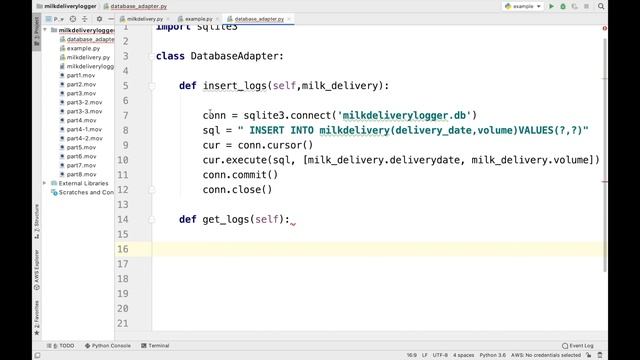Select part3-2.mov in project tree

tap(81, 102)
